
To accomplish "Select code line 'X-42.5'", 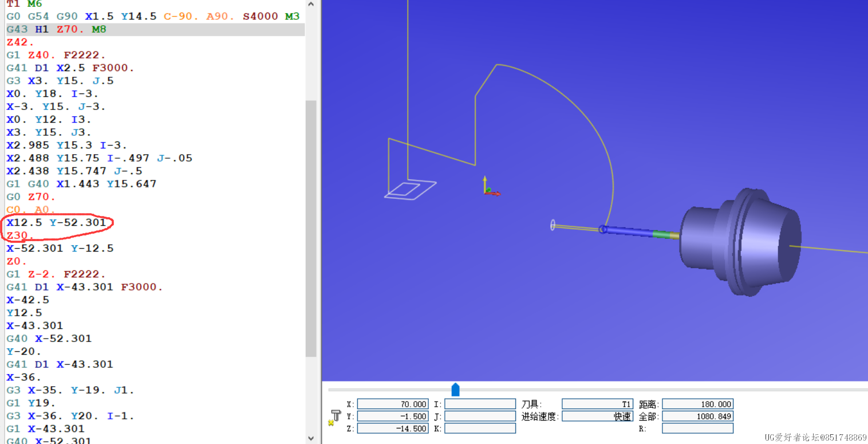I will click(x=27, y=300).
